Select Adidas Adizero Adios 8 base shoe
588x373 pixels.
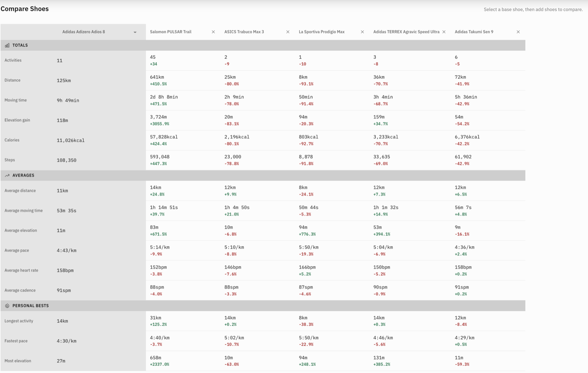[84, 32]
